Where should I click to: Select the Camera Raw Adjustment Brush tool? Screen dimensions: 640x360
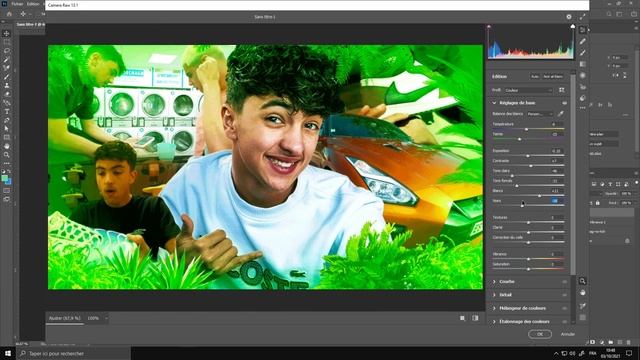click(582, 53)
